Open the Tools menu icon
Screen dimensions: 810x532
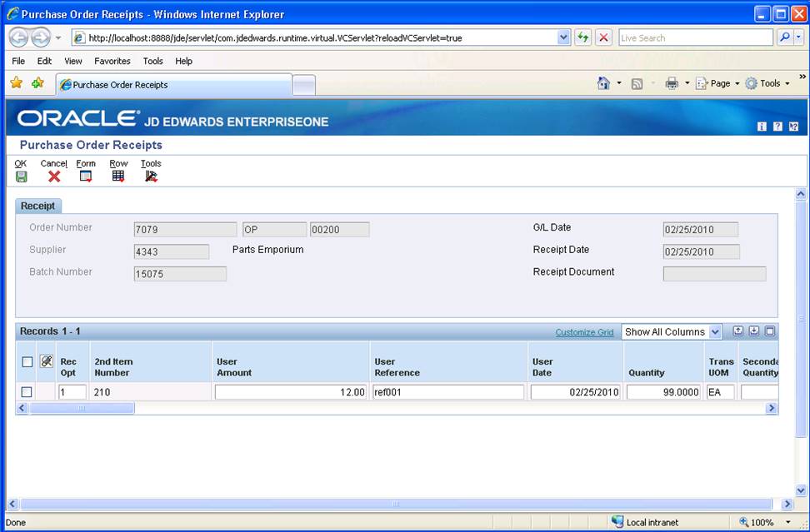(x=151, y=177)
